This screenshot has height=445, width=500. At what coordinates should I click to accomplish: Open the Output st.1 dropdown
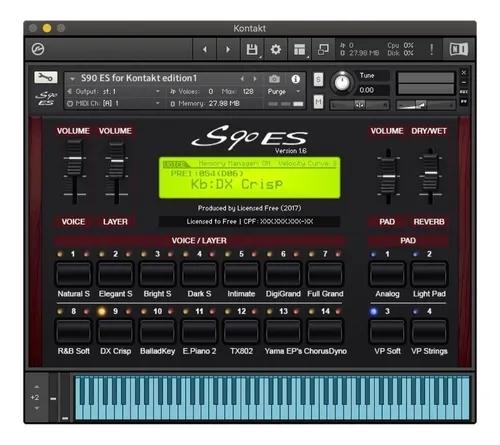click(113, 91)
